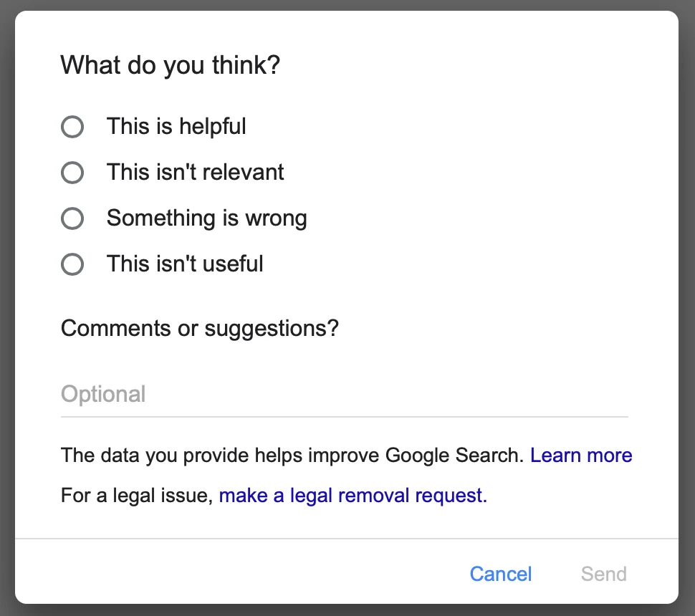This screenshot has width=695, height=616.
Task: Open the "make a legal removal request" link
Action: point(353,496)
